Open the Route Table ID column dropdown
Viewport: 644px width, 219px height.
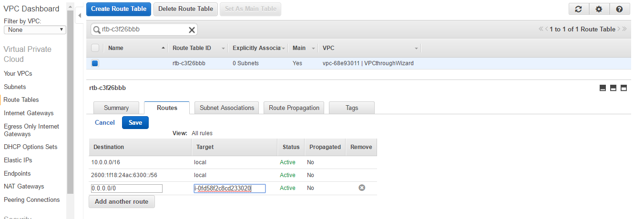click(223, 49)
